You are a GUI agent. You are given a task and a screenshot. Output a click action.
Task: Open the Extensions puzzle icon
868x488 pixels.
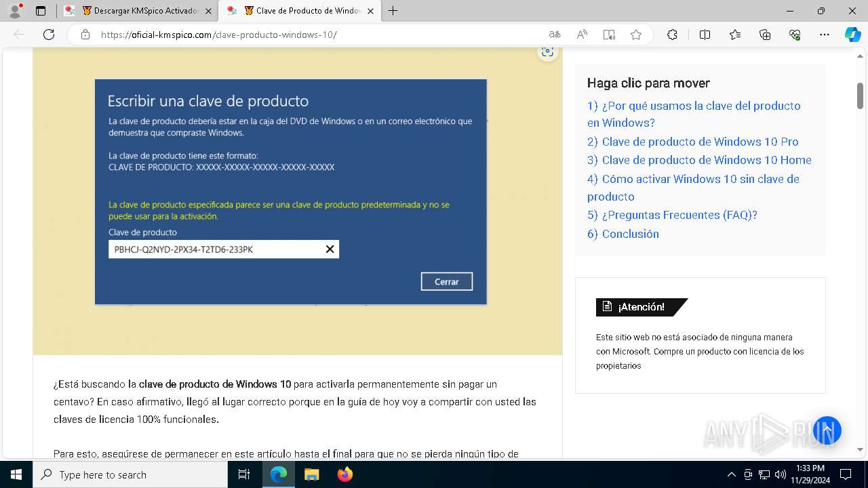pos(672,35)
